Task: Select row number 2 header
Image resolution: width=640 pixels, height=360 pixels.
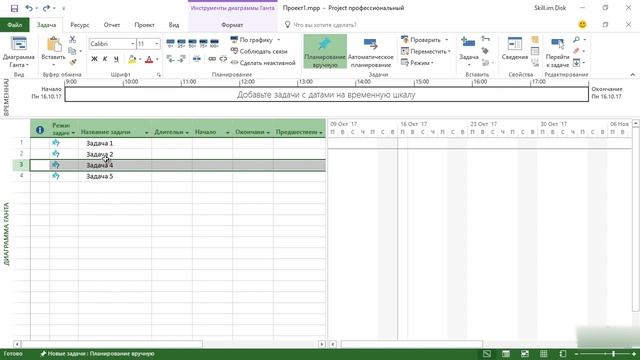Action: coord(21,154)
